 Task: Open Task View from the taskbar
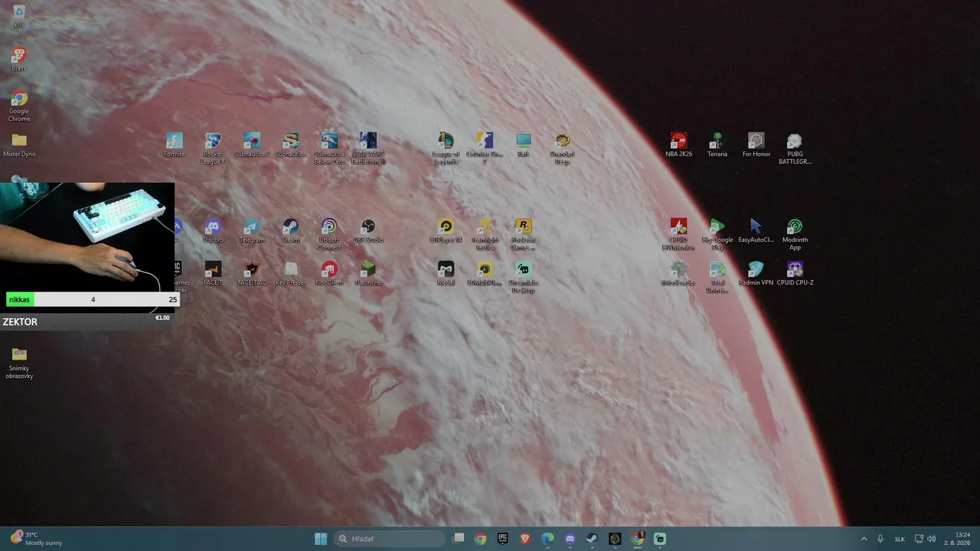tap(458, 539)
